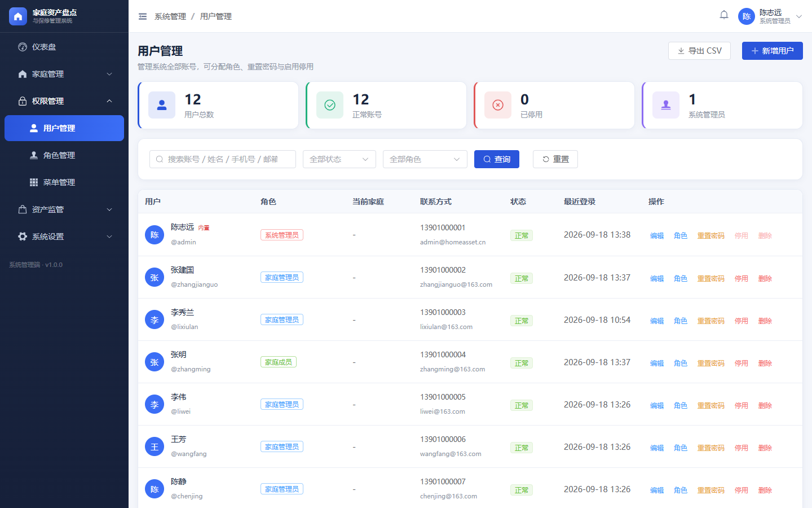812x508 pixels.
Task: Click 陈志远 avatar in top bar
Action: (747, 16)
